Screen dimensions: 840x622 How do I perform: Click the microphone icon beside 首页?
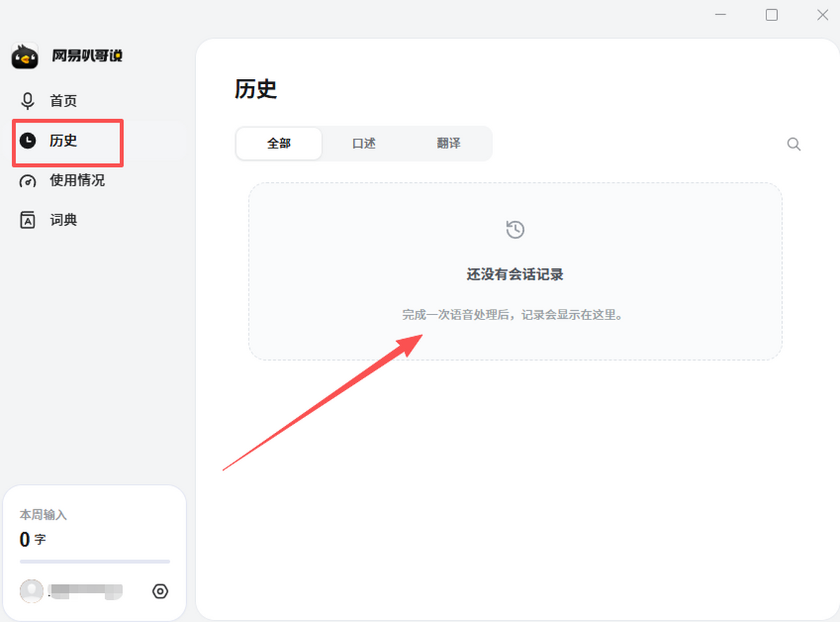pos(27,101)
